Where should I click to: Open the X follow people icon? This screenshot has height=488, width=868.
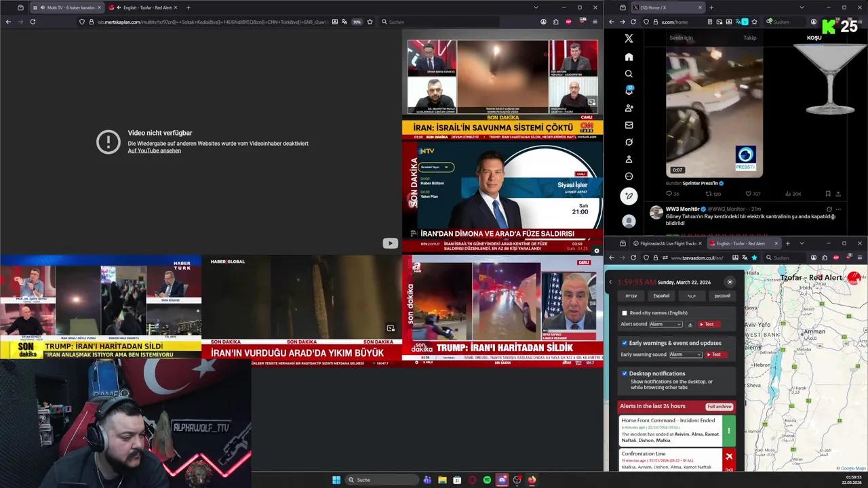tap(629, 108)
